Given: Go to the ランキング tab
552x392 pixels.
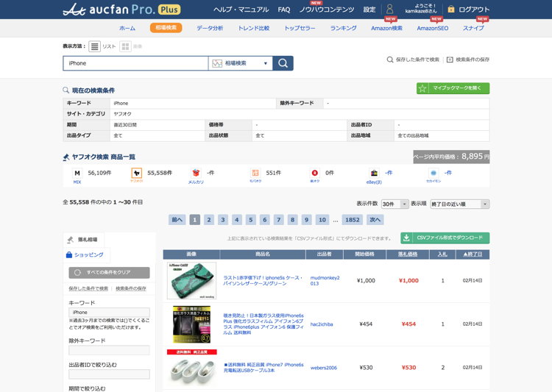Looking at the screenshot, I should (x=343, y=28).
